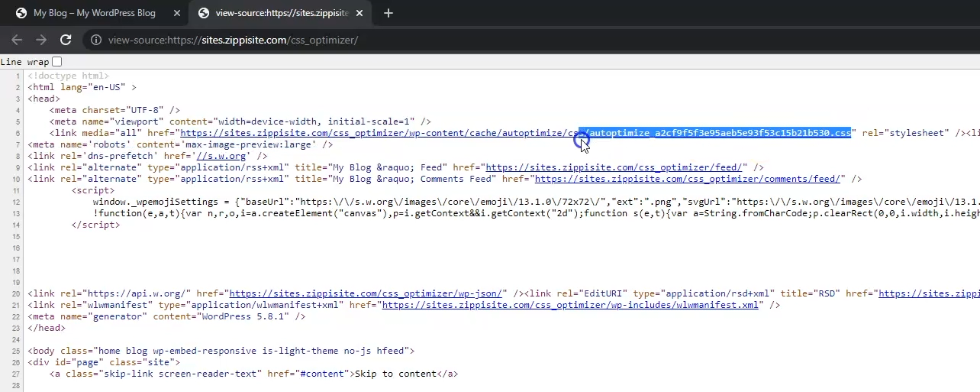Go forward to next page
Image resolution: width=980 pixels, height=392 pixels.
(x=41, y=40)
